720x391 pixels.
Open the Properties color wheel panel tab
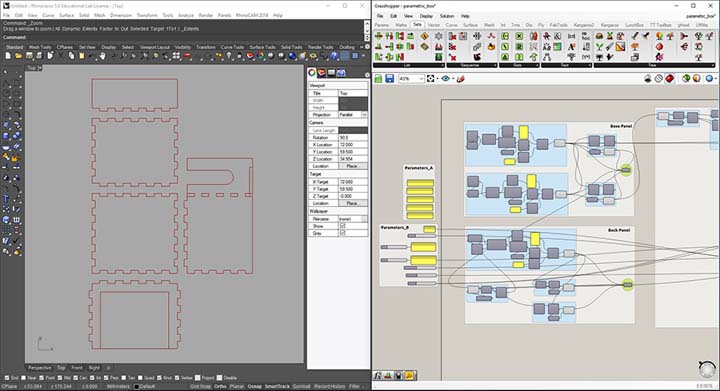tap(312, 73)
